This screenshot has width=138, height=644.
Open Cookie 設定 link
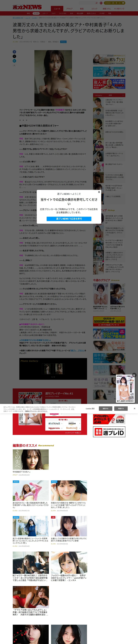[90, 409]
